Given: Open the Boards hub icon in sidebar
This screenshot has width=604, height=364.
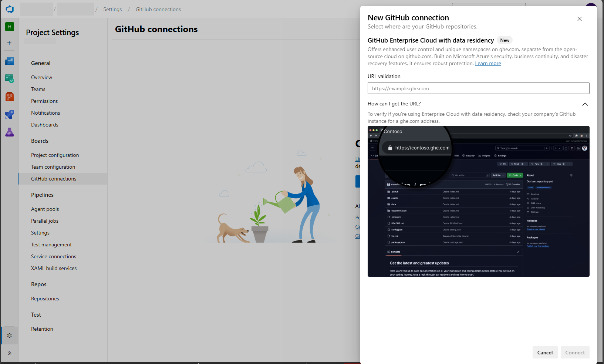Looking at the screenshot, I should coord(10,79).
